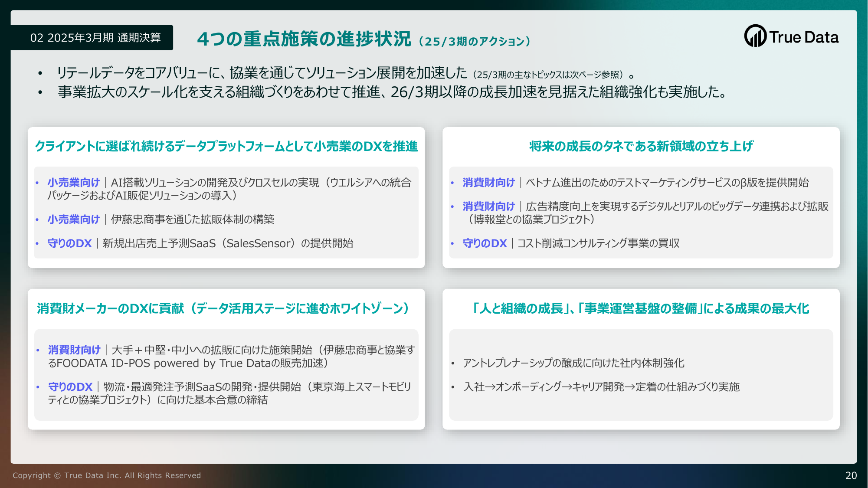Click the heading 消費財メーカーのDXに貢献
This screenshot has width=868, height=488.
click(x=223, y=309)
